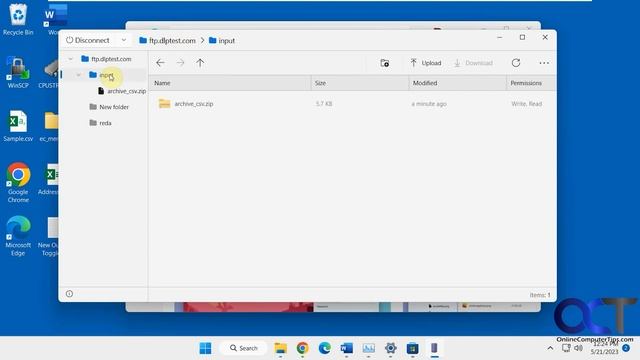The width and height of the screenshot is (640, 360).
Task: Collapse the input folder tree node
Action: pyautogui.click(x=78, y=75)
